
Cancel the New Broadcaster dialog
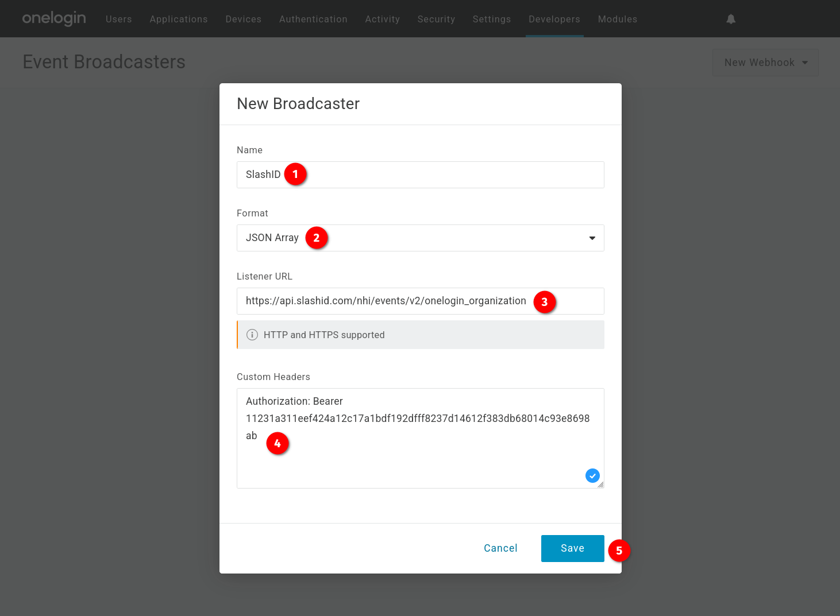coord(500,548)
